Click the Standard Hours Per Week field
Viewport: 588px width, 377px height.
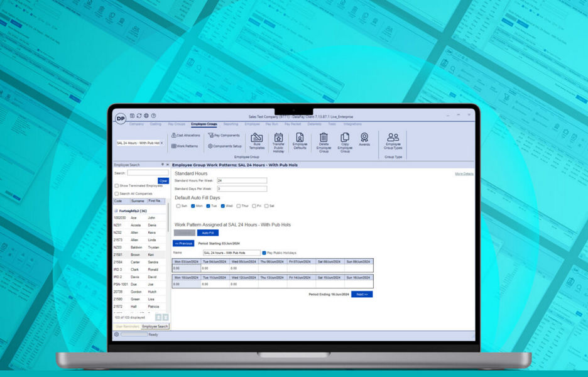pos(242,180)
